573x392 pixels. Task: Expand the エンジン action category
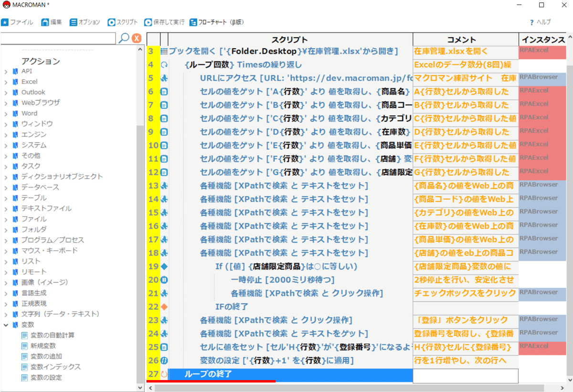pos(6,135)
